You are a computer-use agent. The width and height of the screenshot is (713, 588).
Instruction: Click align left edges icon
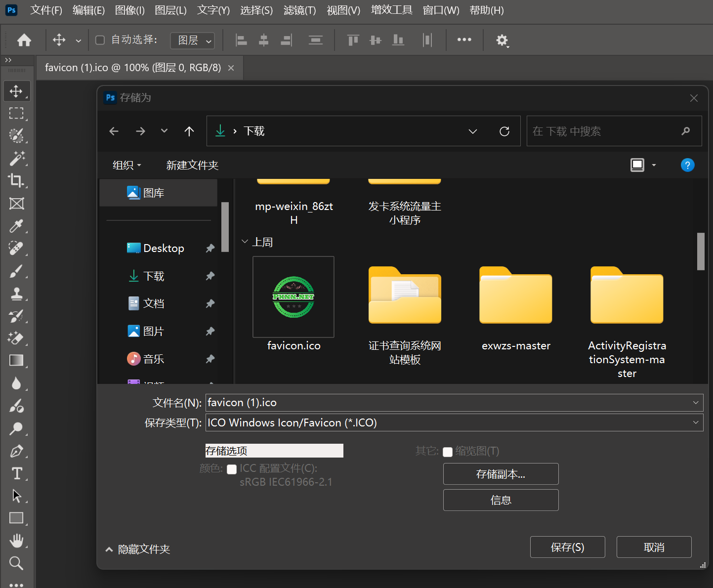[x=241, y=40]
